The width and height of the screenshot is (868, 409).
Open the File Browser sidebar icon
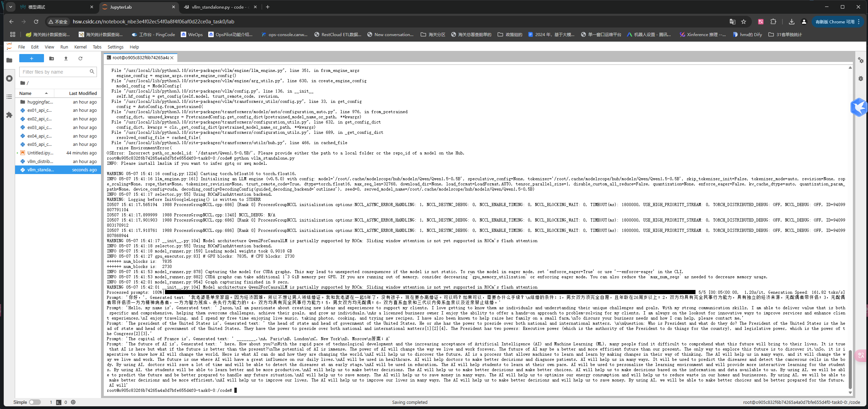click(9, 60)
